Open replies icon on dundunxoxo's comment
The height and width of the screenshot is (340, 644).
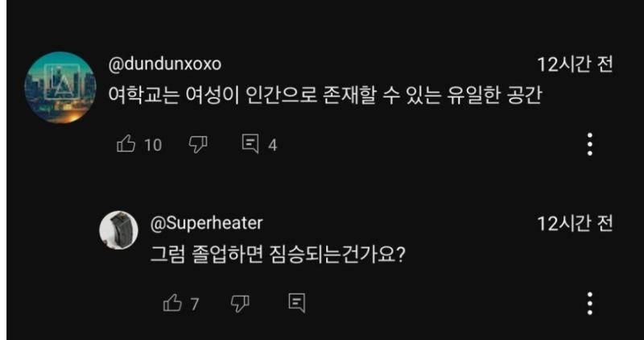250,145
